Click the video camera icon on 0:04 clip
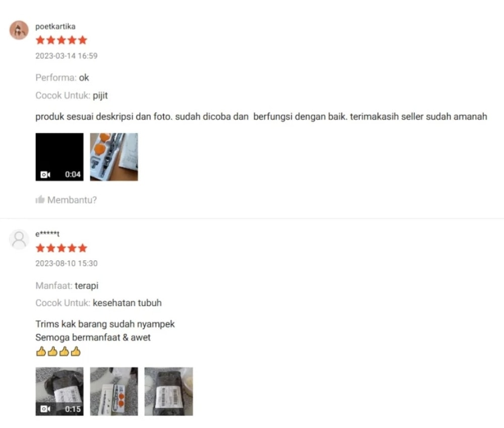Screen dimensions: 504x428 [x=45, y=174]
